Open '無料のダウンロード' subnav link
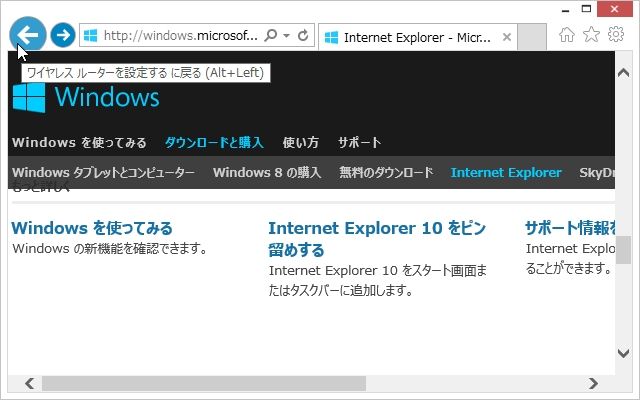 coord(386,172)
